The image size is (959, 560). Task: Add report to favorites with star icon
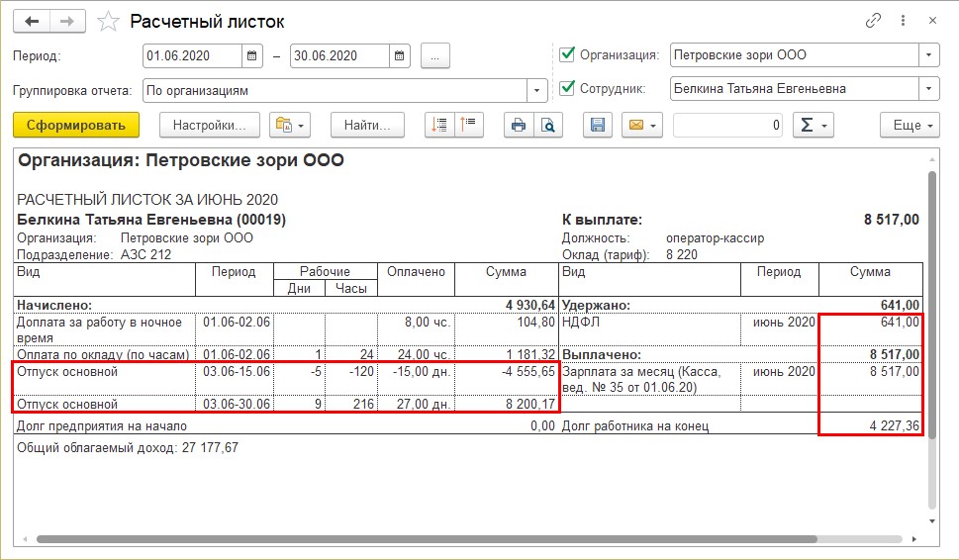tap(108, 22)
